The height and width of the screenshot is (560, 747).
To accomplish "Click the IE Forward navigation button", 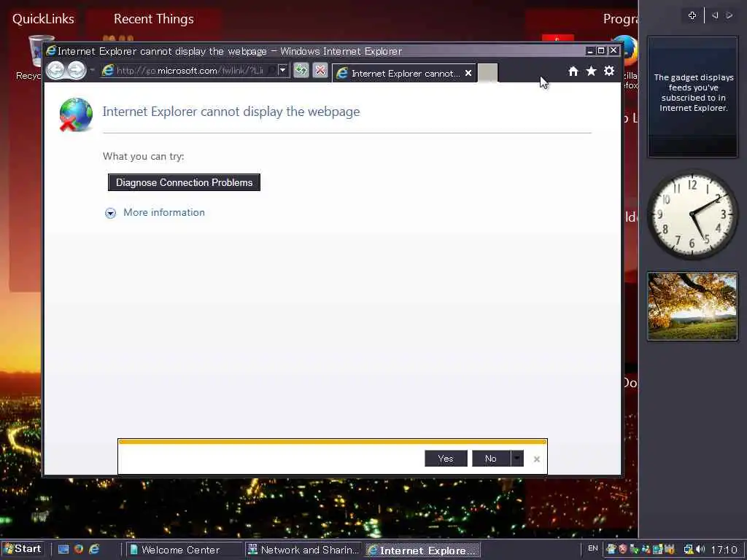I will pyautogui.click(x=76, y=71).
